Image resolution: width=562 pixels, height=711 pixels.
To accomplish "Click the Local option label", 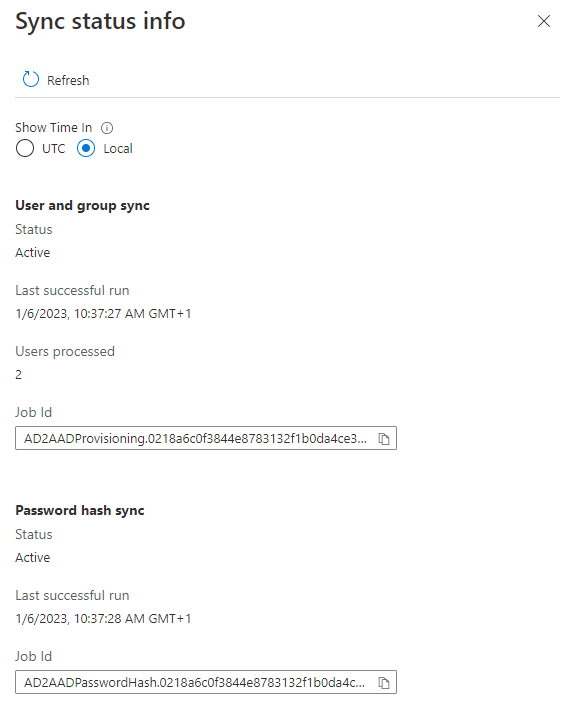I will (x=118, y=149).
